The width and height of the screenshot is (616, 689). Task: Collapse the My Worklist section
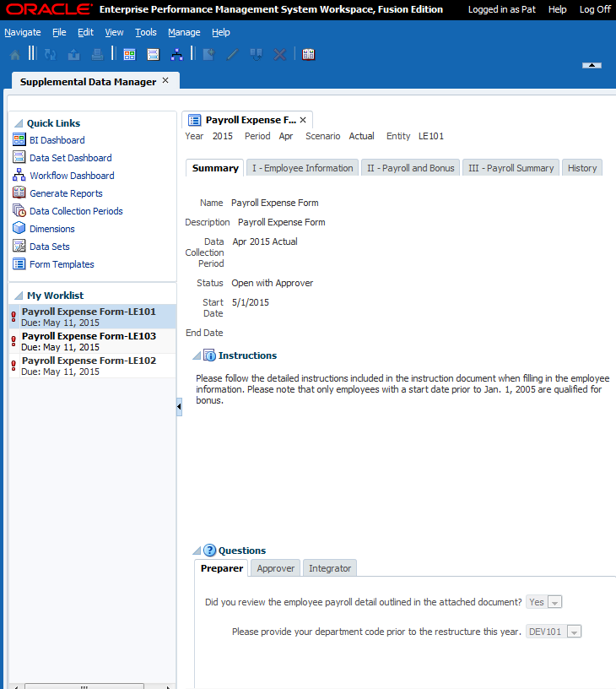point(19,296)
